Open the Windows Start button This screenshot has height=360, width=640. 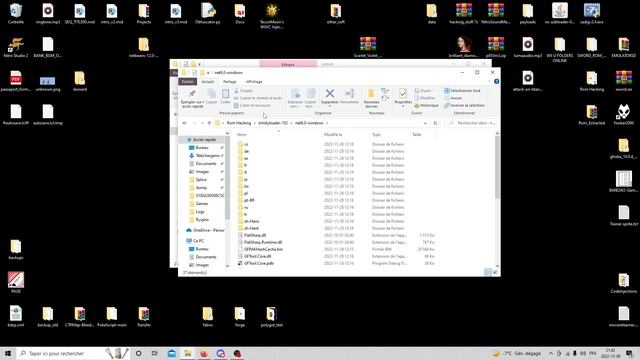[8, 353]
